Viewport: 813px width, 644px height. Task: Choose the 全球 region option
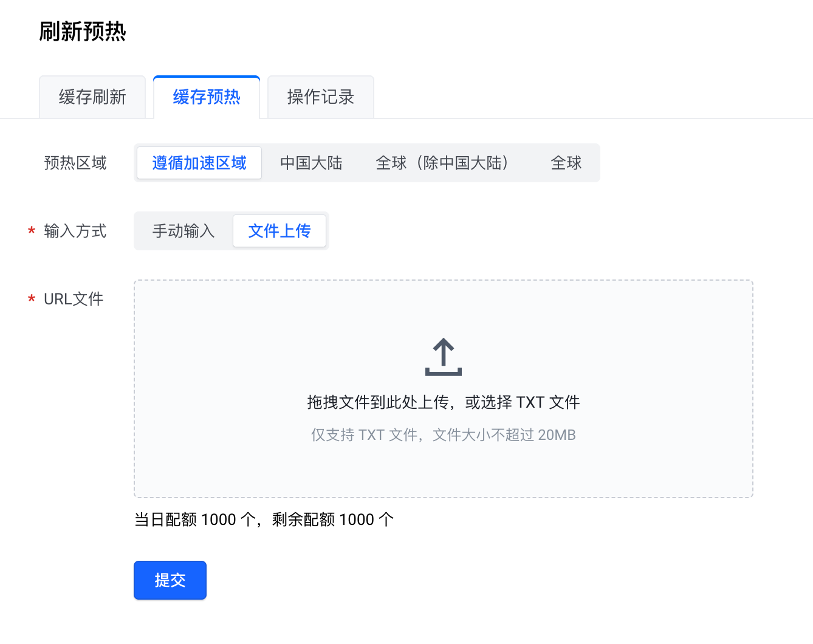click(x=566, y=163)
